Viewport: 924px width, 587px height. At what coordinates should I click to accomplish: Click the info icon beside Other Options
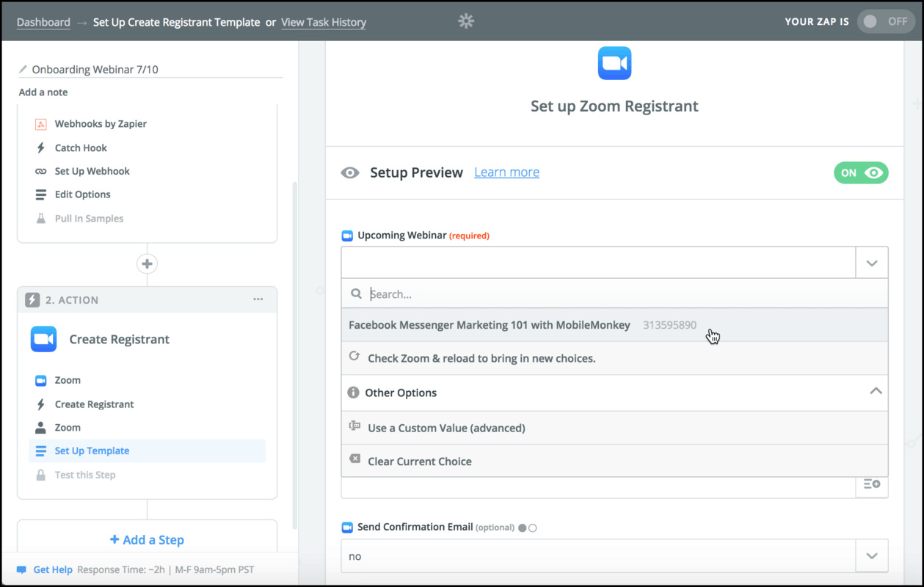(353, 393)
